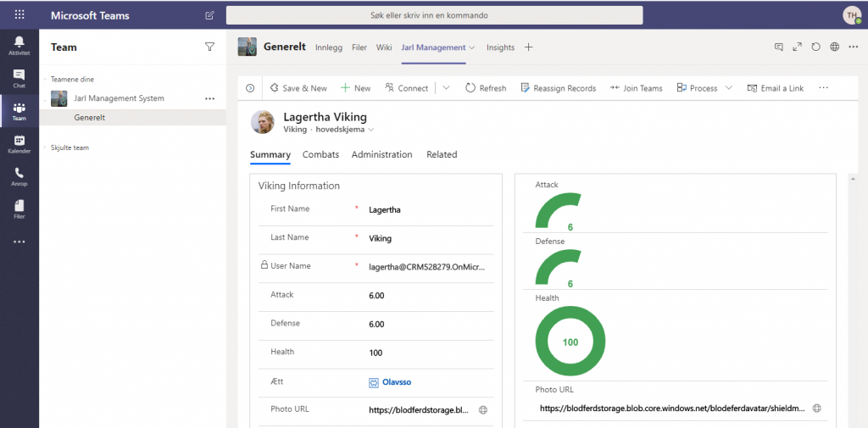Open Wiki tab
868x428 pixels.
(x=384, y=47)
